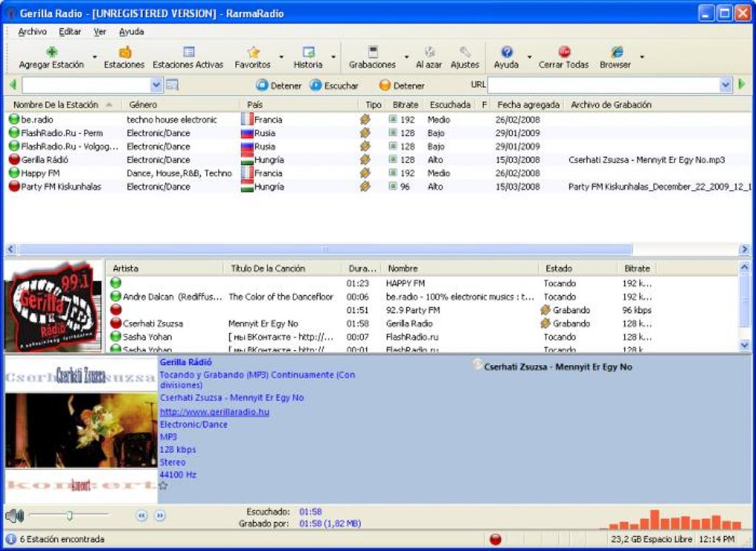Screen dimensions: 756x551
Task: Click the Grabaciones toolbar icon
Action: pyautogui.click(x=373, y=53)
